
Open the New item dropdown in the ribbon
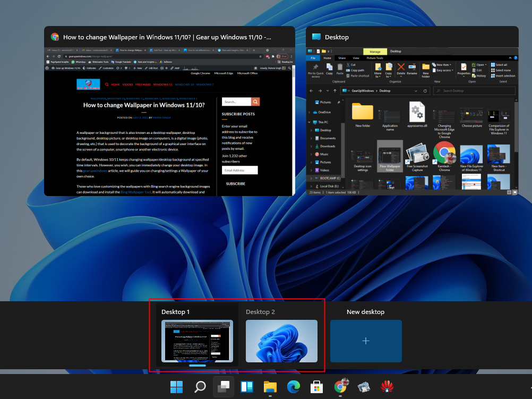[x=442, y=64]
